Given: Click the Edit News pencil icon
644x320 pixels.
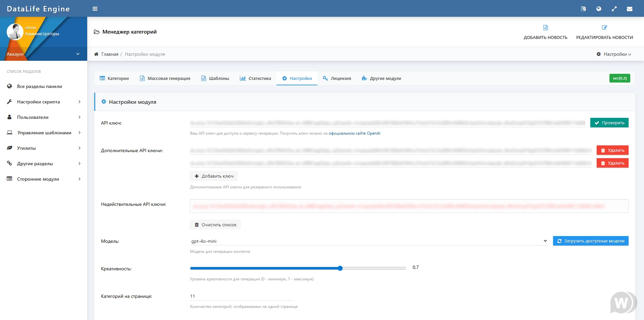Looking at the screenshot, I should click(604, 28).
